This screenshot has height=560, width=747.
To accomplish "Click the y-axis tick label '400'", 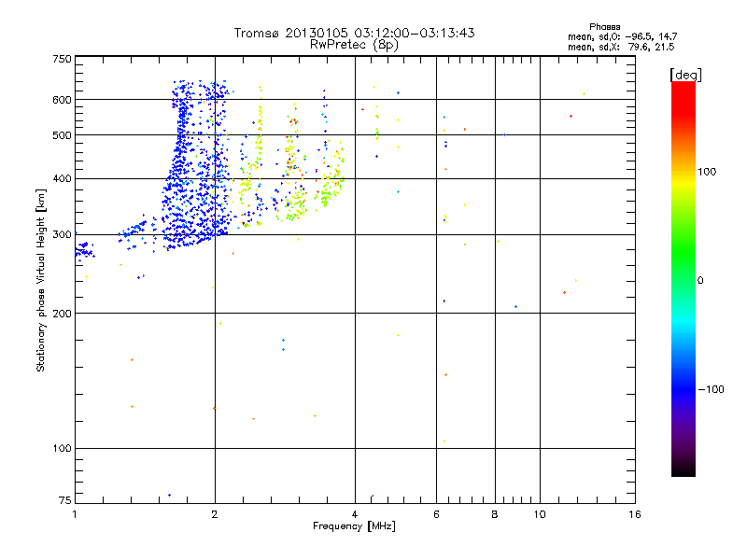I will pyautogui.click(x=62, y=179).
